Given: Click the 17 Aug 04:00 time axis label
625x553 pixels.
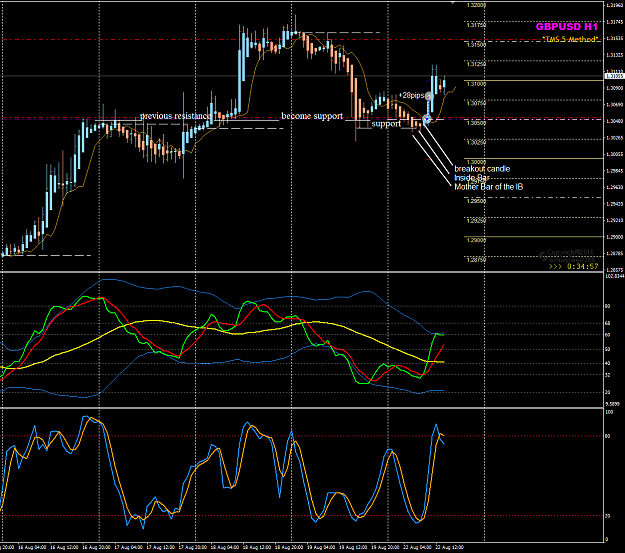Looking at the screenshot, I should tap(128, 547).
